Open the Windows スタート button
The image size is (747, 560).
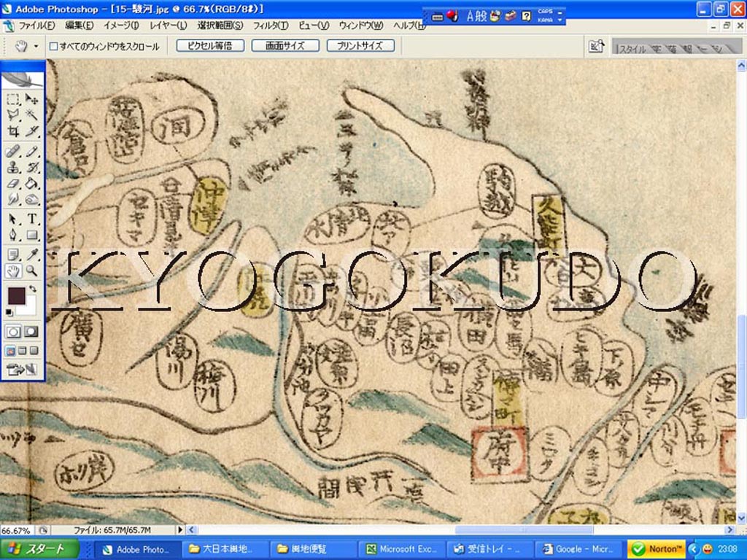click(x=39, y=549)
